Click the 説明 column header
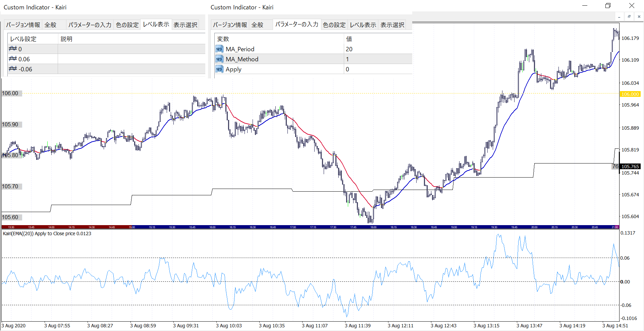Screen dimensions: 644x331 pos(131,39)
